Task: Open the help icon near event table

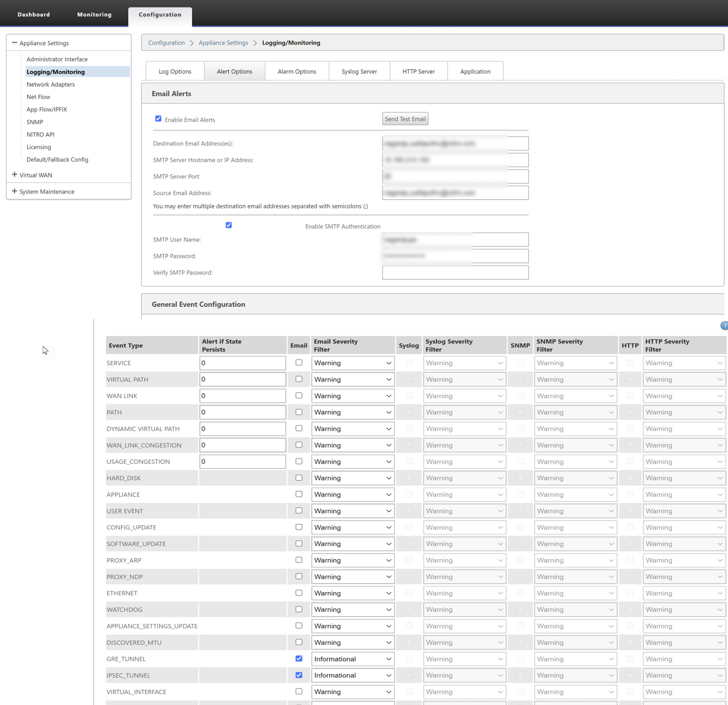Action: coord(724,326)
